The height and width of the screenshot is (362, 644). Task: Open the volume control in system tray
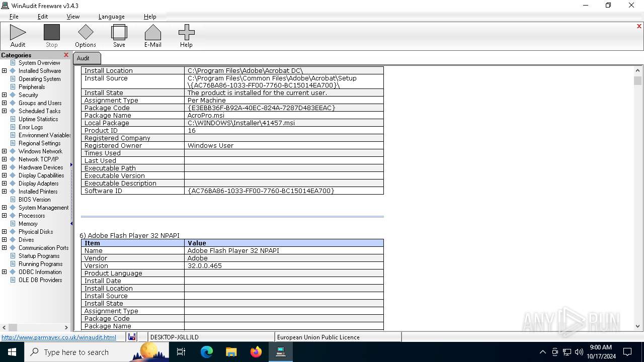[579, 352]
